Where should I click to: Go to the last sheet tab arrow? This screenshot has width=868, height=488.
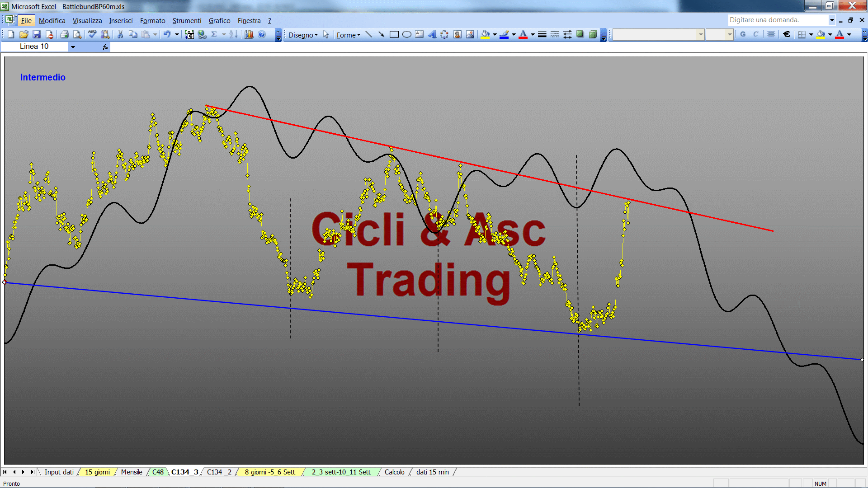click(x=33, y=472)
